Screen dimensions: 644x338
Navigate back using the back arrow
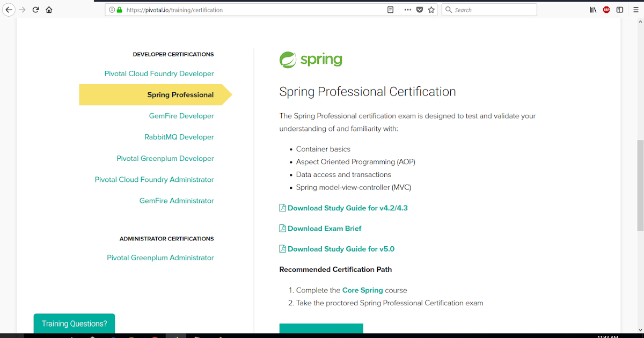(x=9, y=9)
